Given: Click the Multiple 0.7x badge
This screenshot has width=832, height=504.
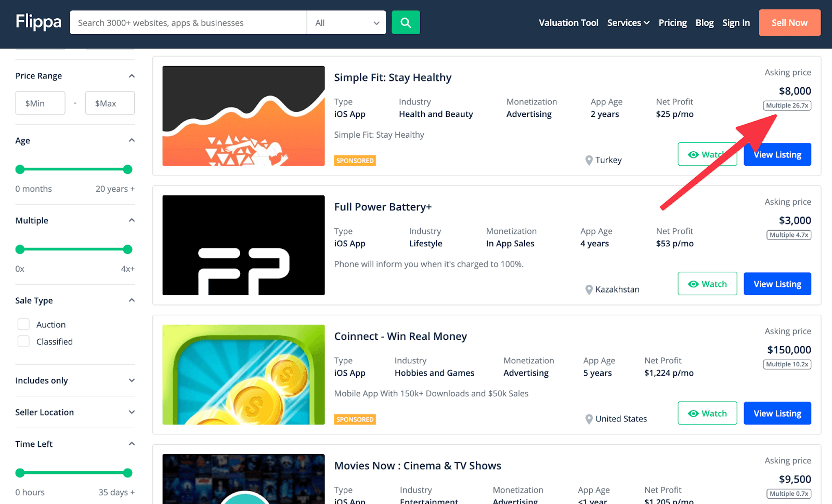Looking at the screenshot, I should click(x=789, y=494).
